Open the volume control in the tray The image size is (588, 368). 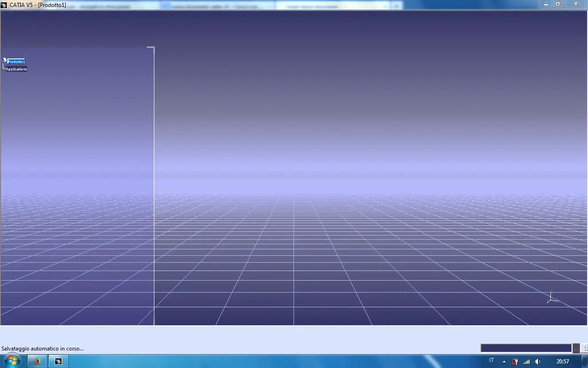click(x=537, y=362)
